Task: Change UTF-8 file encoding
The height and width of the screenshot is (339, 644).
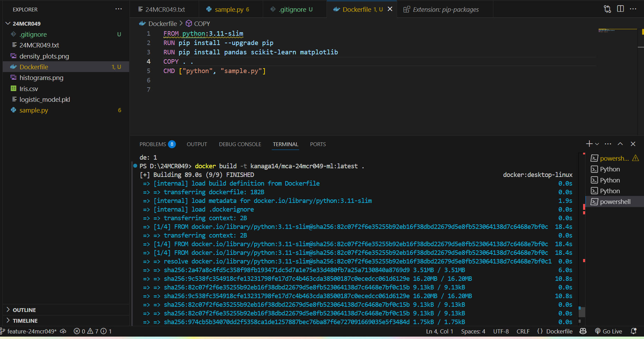Action: point(501,331)
